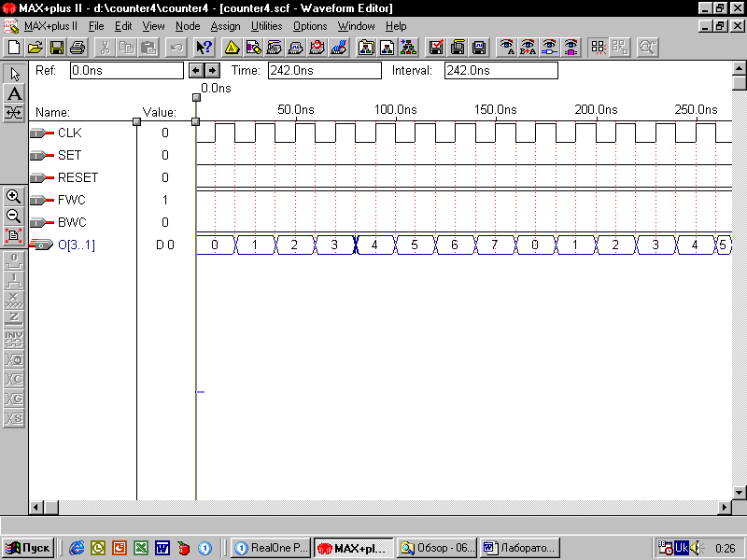Click the Zoom Out magnifier tool
Screen dimensions: 747x560
click(x=14, y=216)
